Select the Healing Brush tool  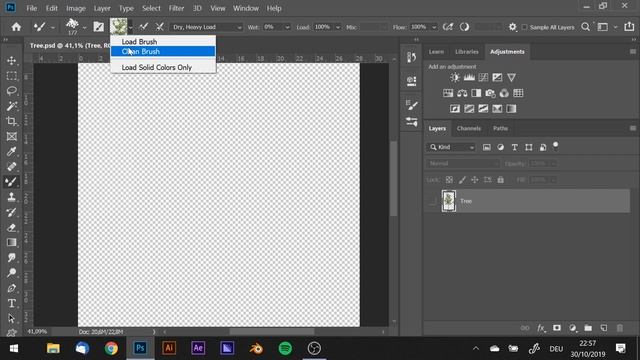click(11, 167)
